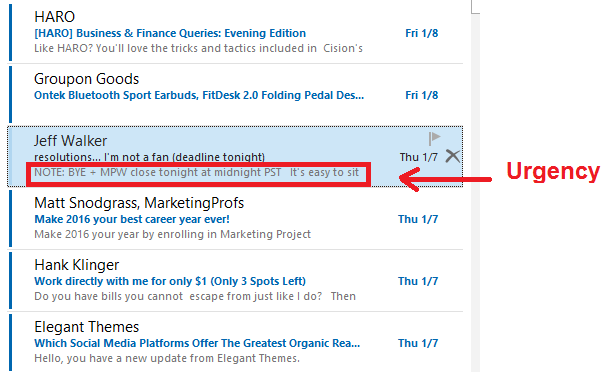Open the Groupon Goods sender name
Image resolution: width=614 pixels, height=372 pixels.
pyautogui.click(x=87, y=79)
